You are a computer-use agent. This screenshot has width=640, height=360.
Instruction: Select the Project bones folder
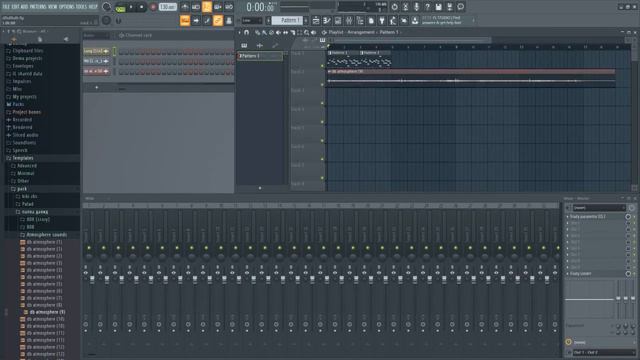tap(27, 112)
